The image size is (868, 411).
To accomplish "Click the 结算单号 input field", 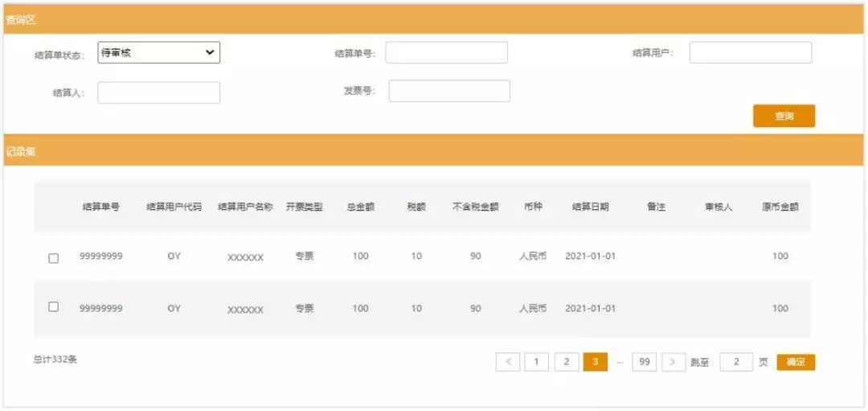I will point(446,52).
